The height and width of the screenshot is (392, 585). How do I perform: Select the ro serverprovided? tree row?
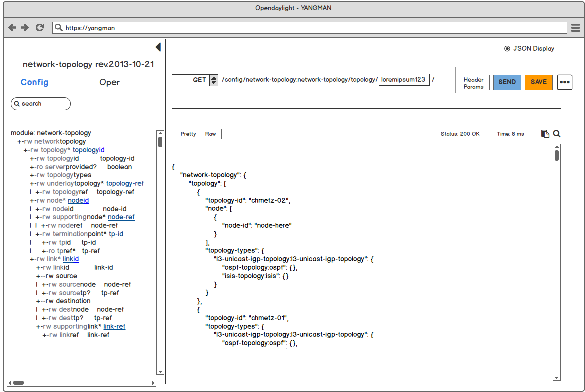click(81, 167)
